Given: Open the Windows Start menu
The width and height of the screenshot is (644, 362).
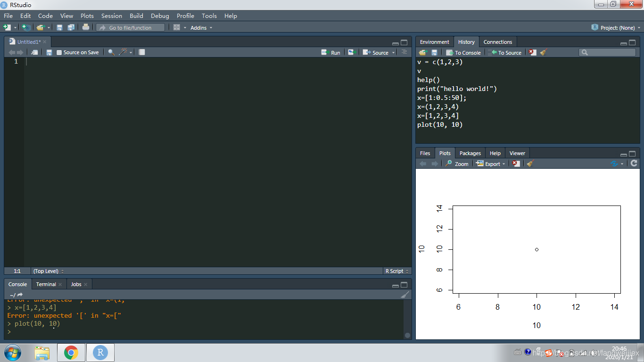Looking at the screenshot, I should [x=13, y=353].
